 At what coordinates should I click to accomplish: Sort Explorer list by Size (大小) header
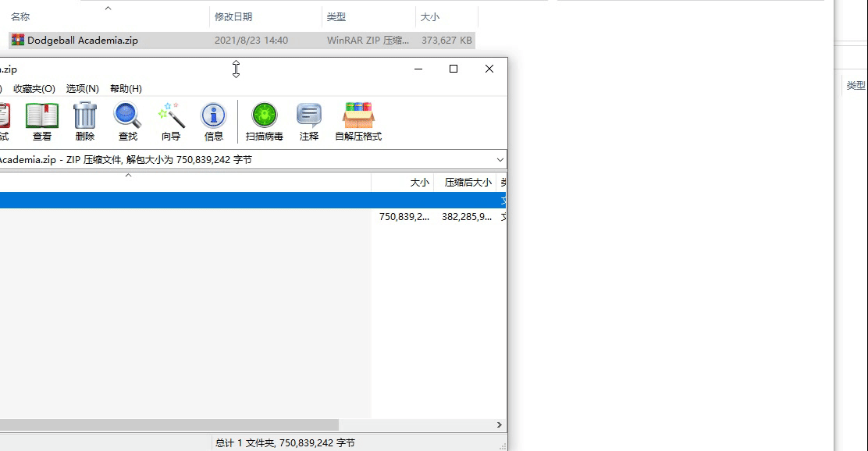point(429,17)
